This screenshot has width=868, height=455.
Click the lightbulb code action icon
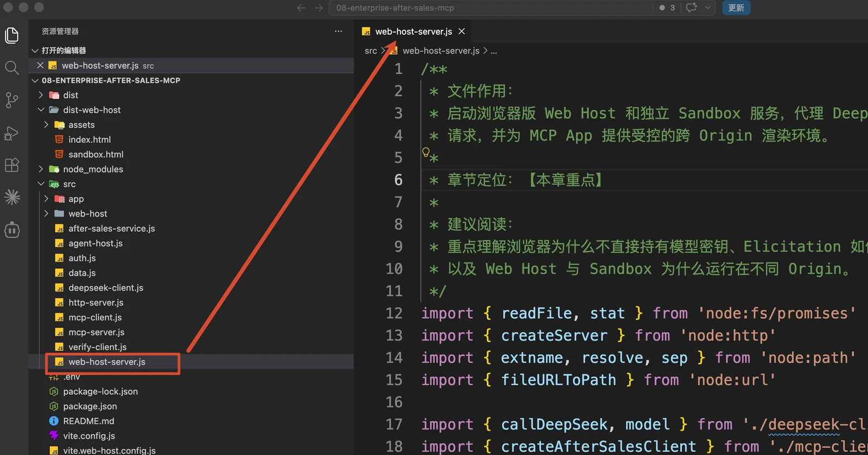426,152
